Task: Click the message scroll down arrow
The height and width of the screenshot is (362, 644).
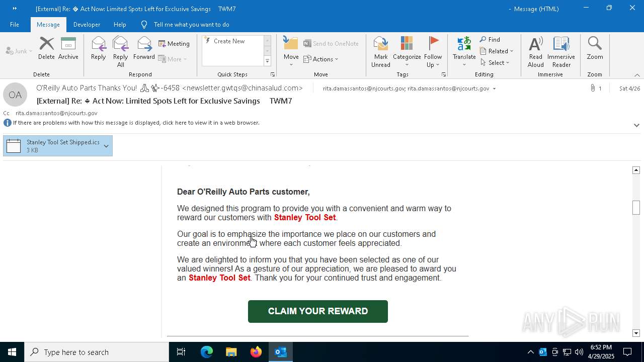Action: [636, 333]
